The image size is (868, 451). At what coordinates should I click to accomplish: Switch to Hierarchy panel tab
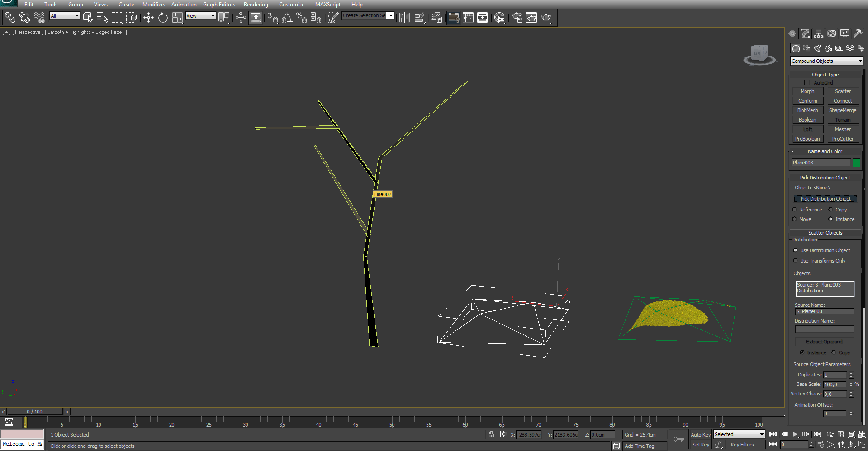[818, 33]
